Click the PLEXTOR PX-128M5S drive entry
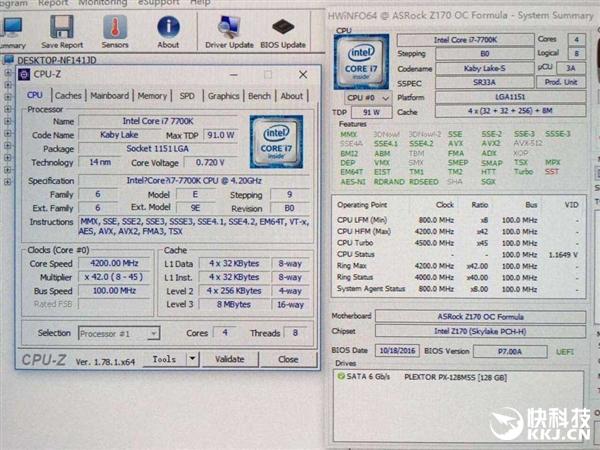Viewport: 600px width, 450px height. (x=455, y=377)
